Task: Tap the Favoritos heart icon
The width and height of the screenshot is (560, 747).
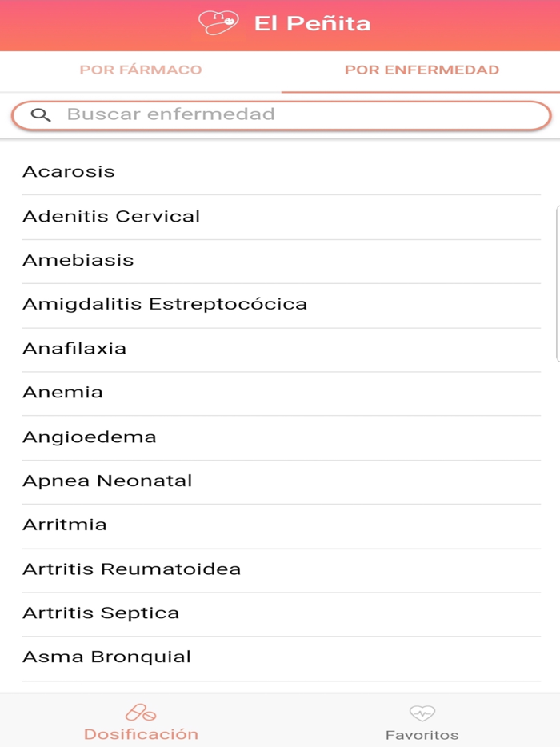Action: (x=422, y=711)
